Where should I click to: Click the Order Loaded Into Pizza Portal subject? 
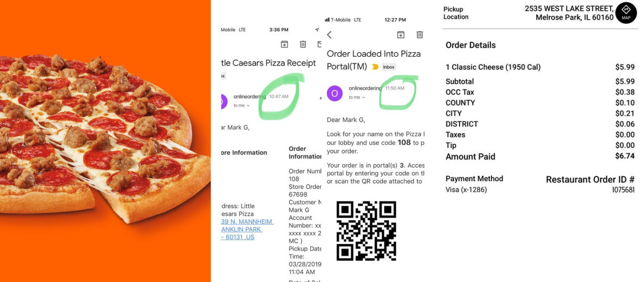[374, 59]
